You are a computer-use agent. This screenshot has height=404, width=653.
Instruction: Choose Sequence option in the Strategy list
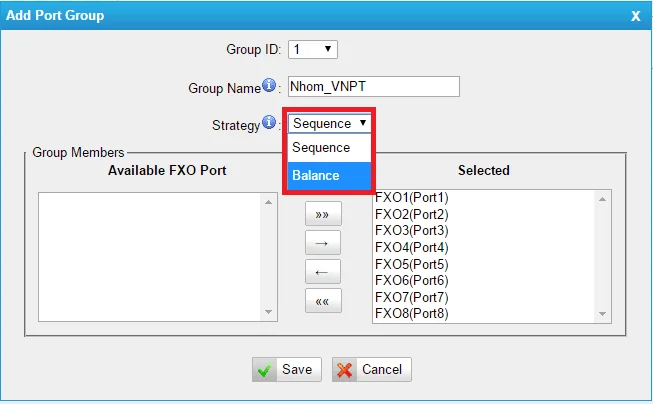click(x=329, y=147)
